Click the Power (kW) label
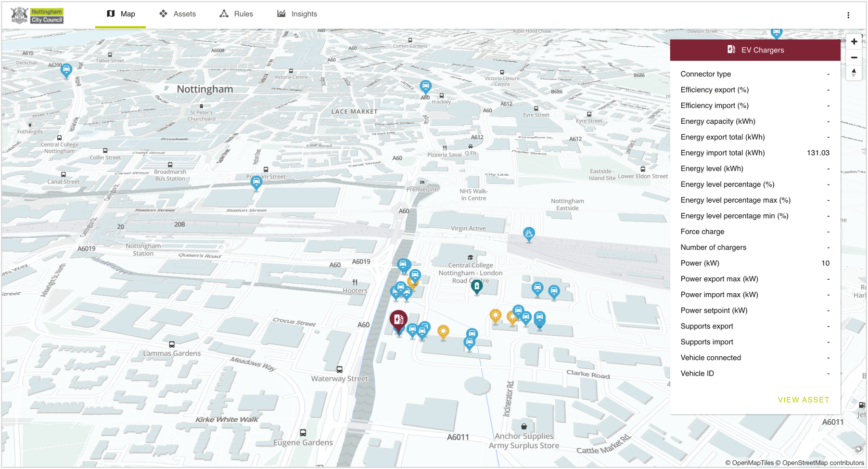Screen dimensions: 868x469 pyautogui.click(x=700, y=263)
